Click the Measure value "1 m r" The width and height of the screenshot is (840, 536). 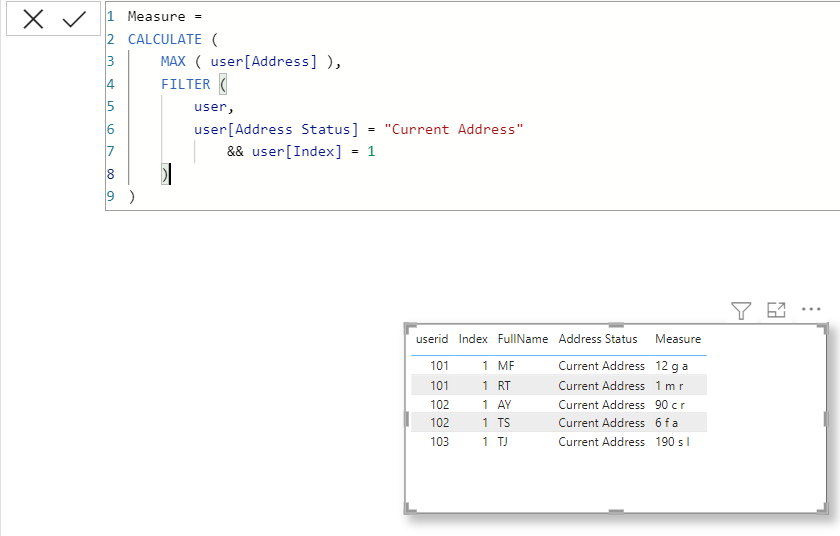[669, 386]
